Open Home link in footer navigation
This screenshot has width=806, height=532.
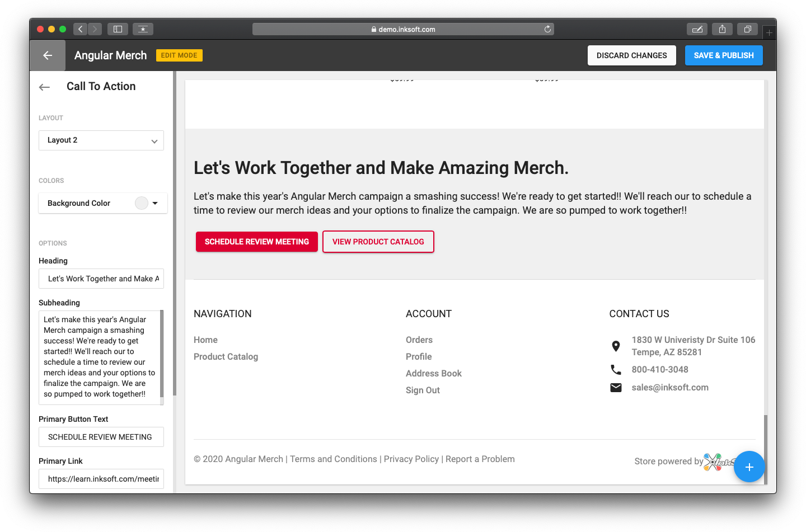tap(205, 340)
